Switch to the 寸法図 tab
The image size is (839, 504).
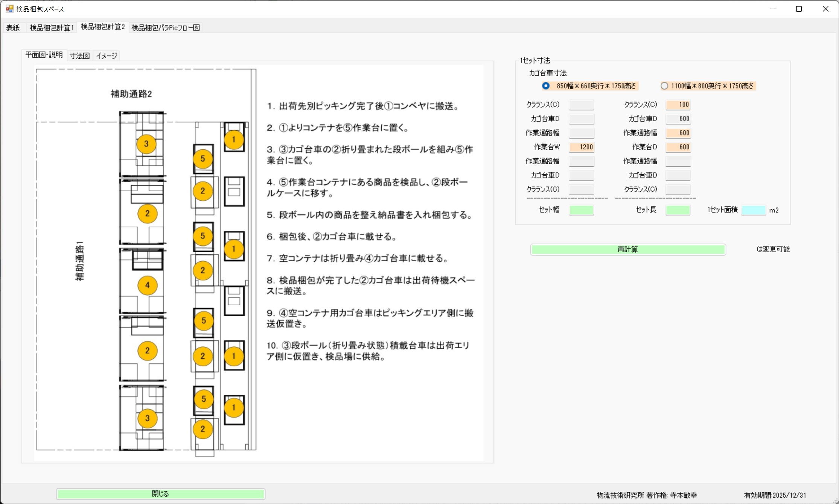pyautogui.click(x=79, y=56)
